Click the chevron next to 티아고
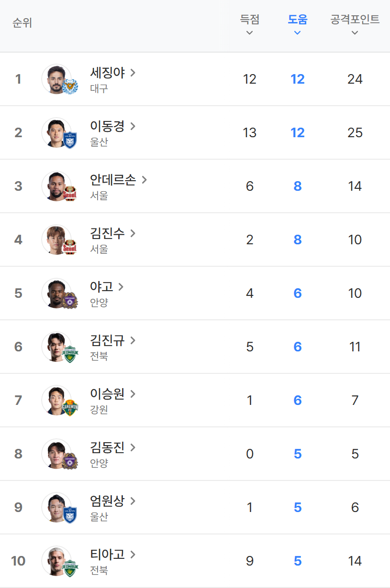390x588 pixels. [133, 555]
